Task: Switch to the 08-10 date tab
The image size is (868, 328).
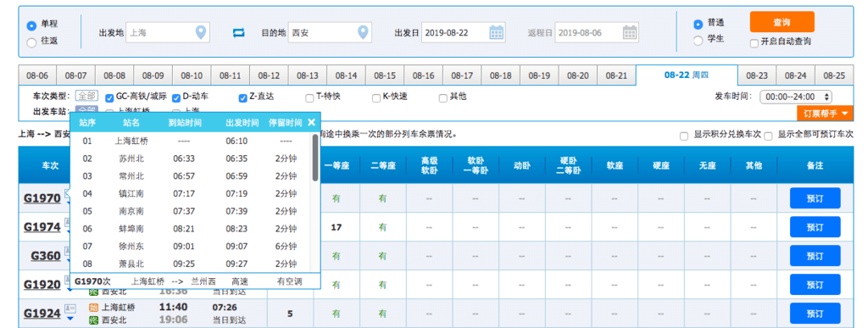Action: point(192,75)
